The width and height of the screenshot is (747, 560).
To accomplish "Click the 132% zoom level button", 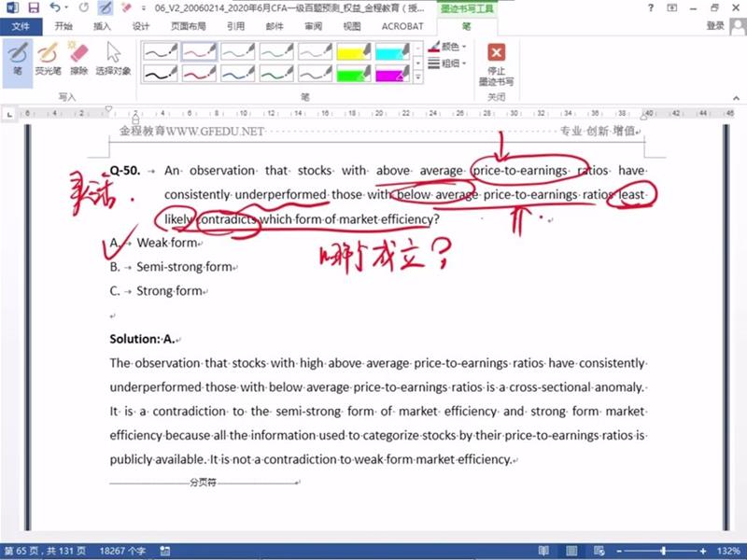I will pyautogui.click(x=728, y=551).
